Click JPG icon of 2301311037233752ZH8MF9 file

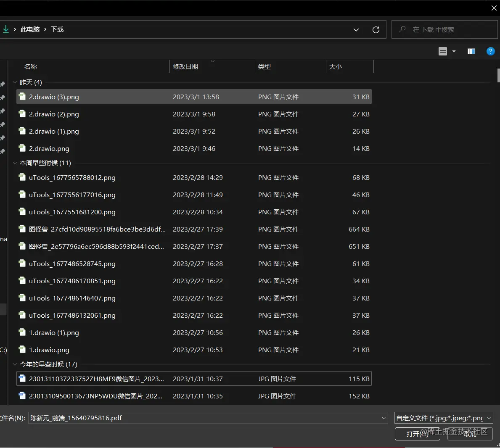point(22,378)
